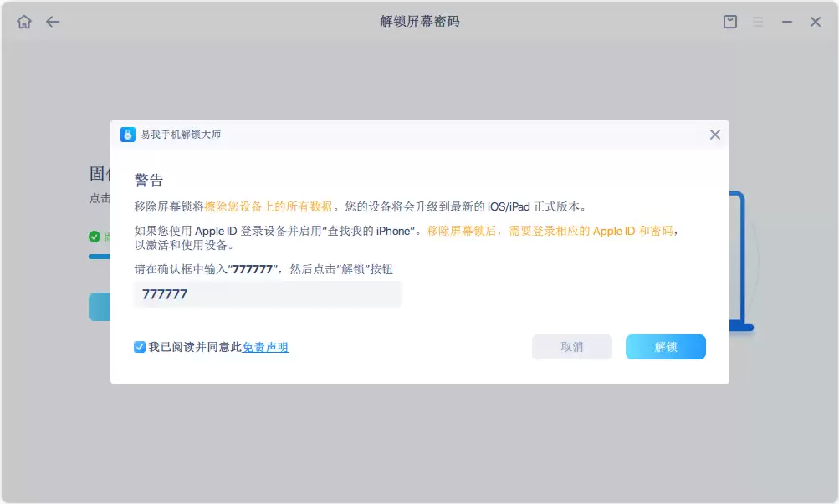Click the minimize icon in the title bar
The width and height of the screenshot is (839, 504).
coord(785,21)
